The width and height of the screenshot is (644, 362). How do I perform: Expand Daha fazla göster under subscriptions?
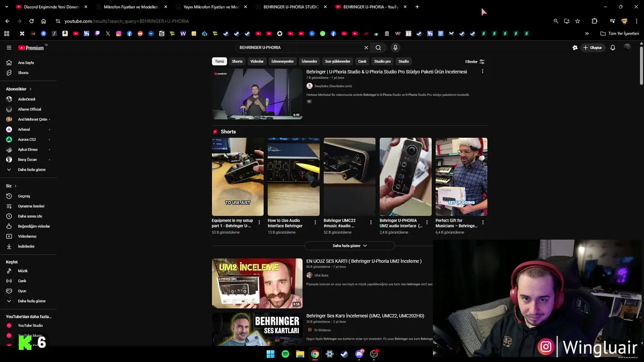point(32,170)
